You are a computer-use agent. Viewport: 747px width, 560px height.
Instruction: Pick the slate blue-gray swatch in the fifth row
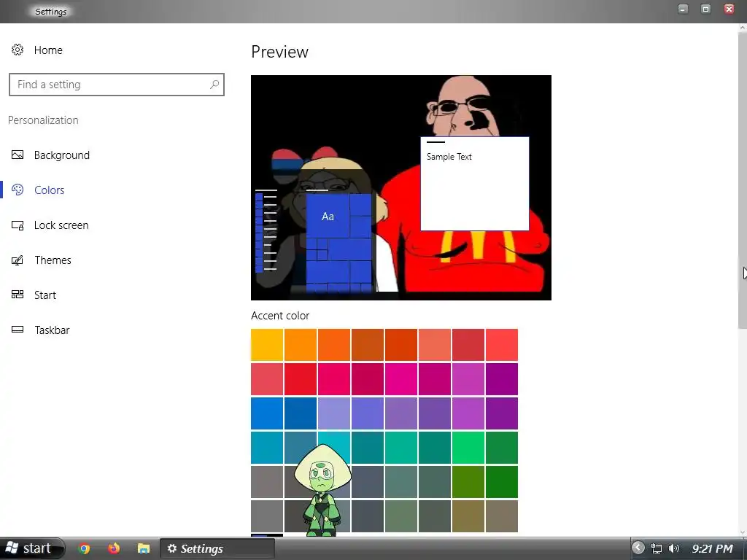pyautogui.click(x=368, y=482)
